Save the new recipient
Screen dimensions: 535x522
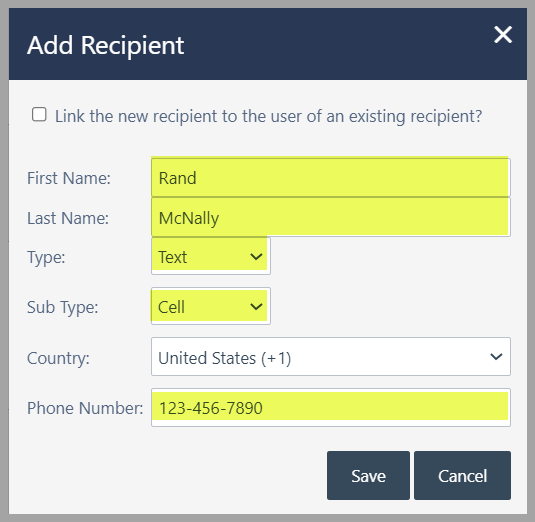368,476
